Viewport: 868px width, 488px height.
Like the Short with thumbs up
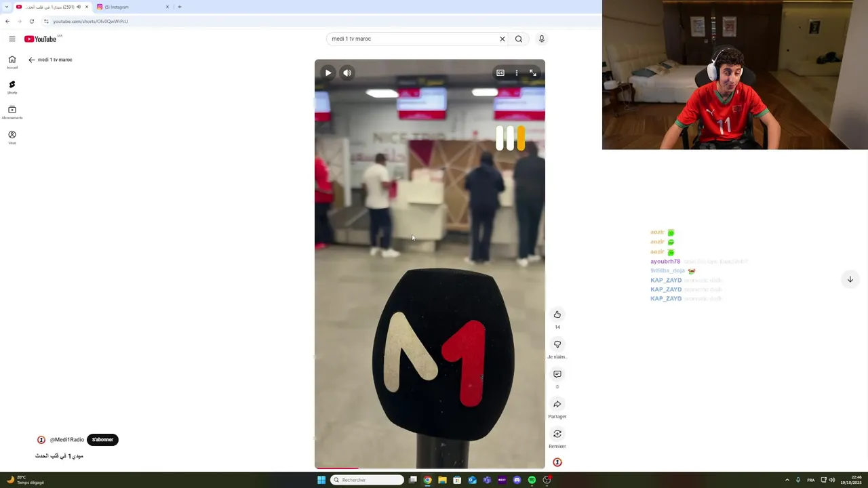pos(557,314)
